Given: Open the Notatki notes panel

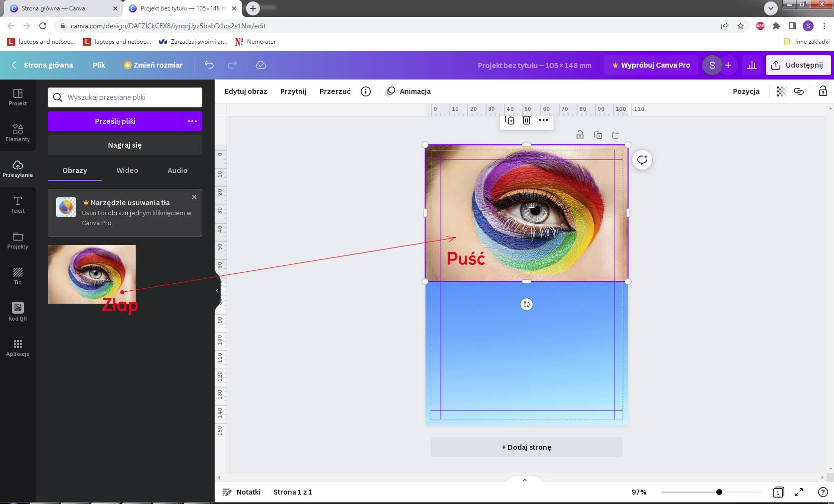Looking at the screenshot, I should click(x=242, y=492).
